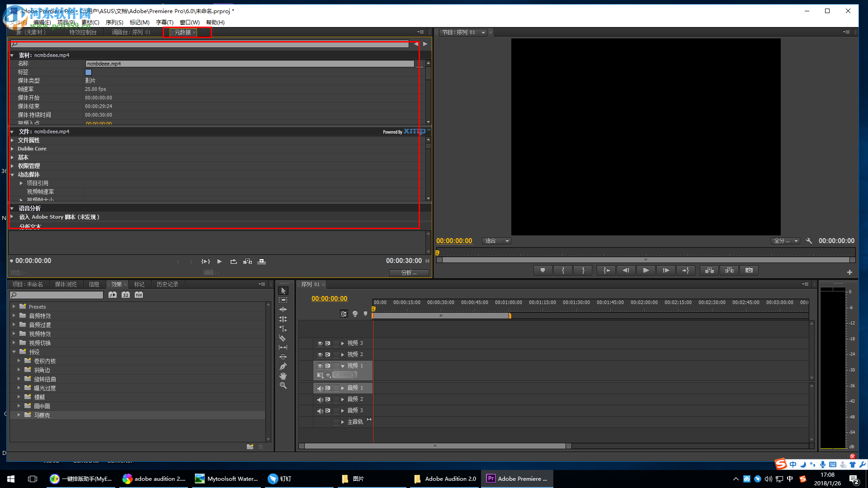Select the Selection tool
This screenshot has width=868, height=488.
coord(283,291)
